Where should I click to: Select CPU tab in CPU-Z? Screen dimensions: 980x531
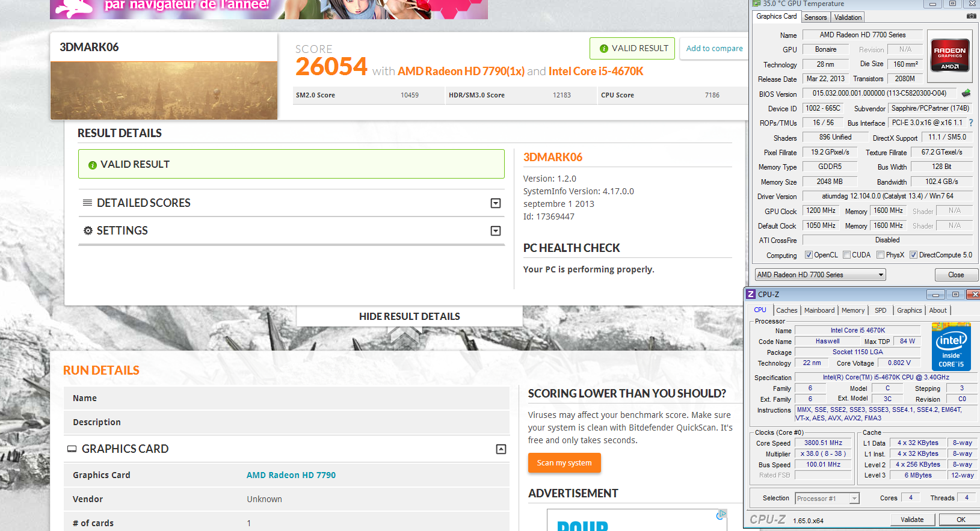[760, 310]
